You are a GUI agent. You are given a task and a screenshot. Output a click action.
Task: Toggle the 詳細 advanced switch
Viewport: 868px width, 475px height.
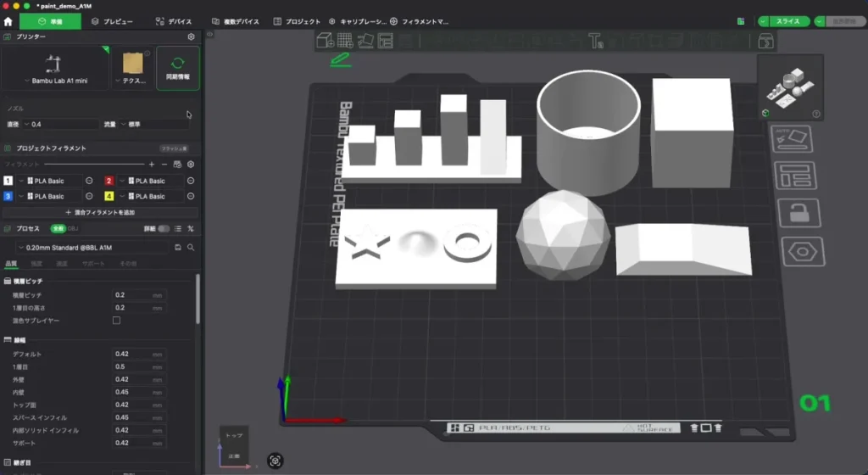[164, 229]
